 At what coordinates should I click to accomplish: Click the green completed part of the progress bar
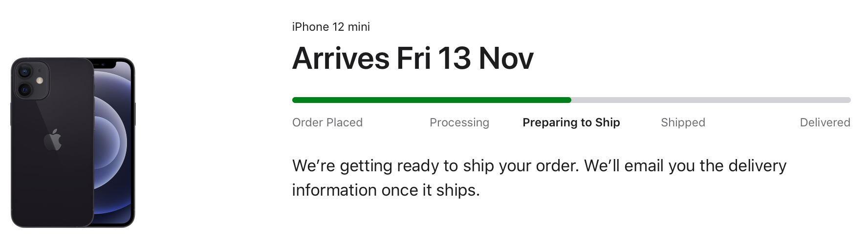(430, 100)
